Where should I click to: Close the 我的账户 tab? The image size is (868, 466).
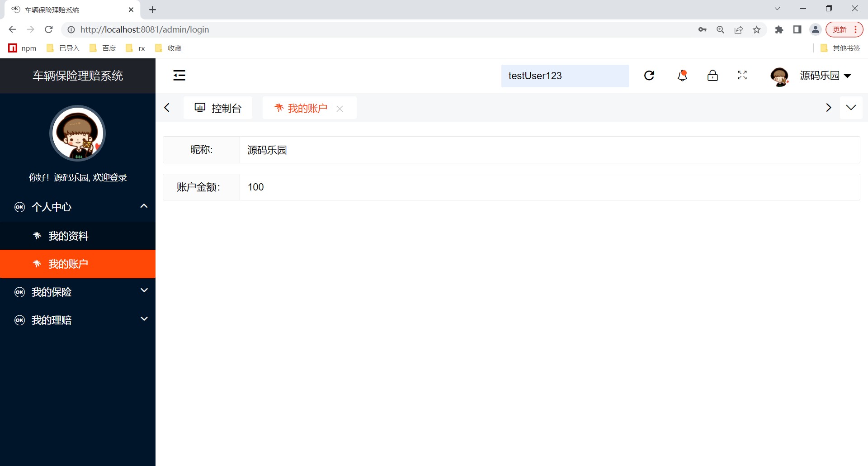pos(340,109)
